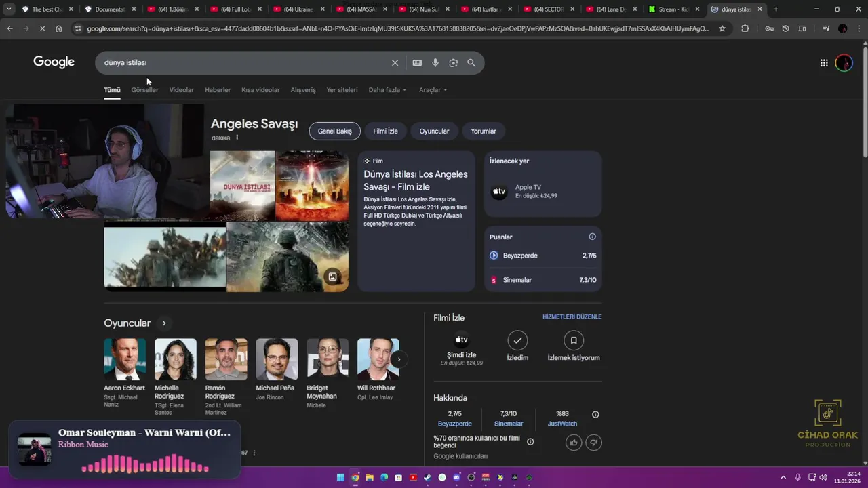Click the Apple TV Şimdi izle icon
868x488 pixels.
461,340
